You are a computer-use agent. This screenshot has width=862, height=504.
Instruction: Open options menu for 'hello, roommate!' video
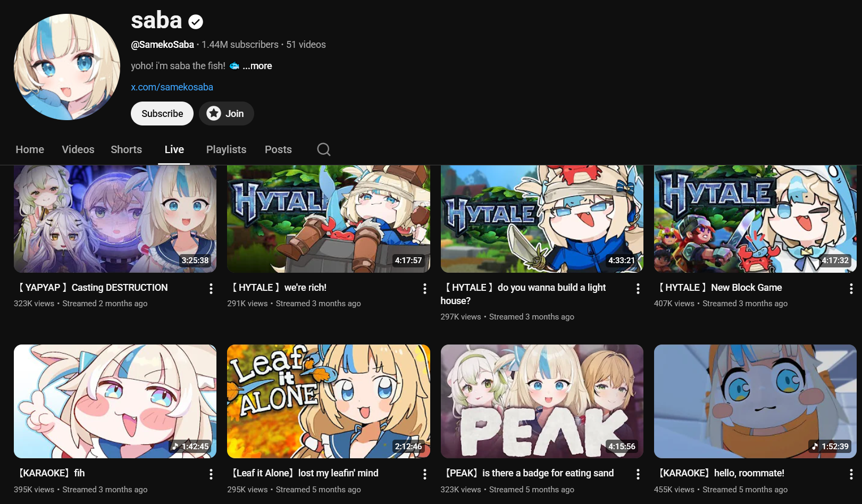(x=851, y=474)
